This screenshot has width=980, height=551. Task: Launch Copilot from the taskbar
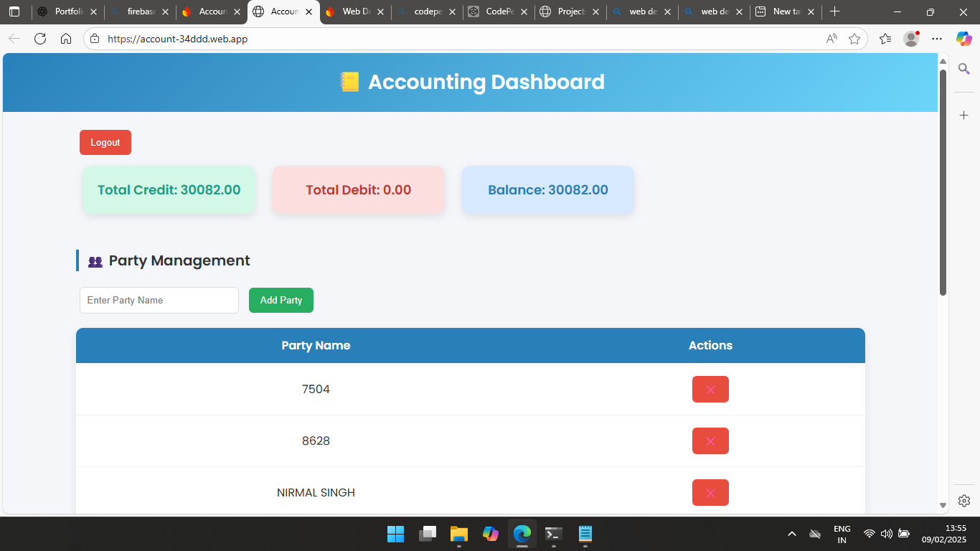click(491, 534)
